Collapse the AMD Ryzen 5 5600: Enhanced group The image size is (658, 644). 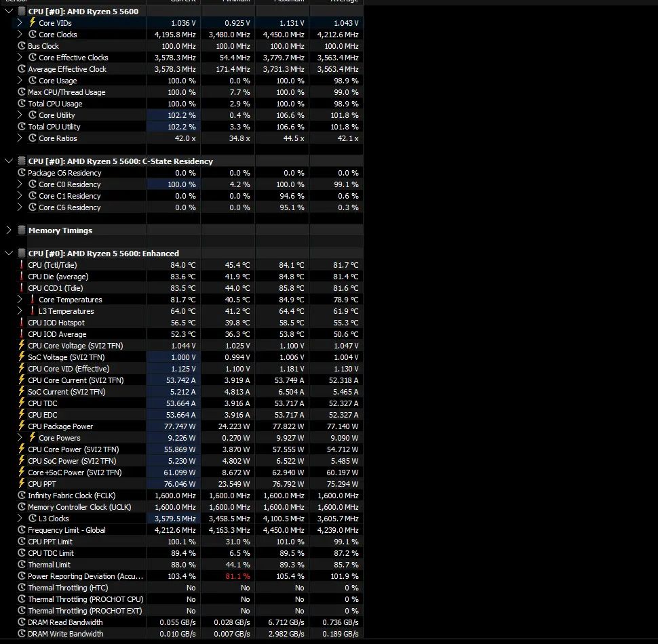9,254
